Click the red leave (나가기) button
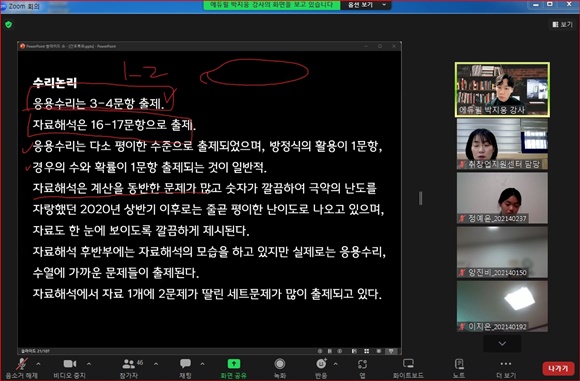Viewport: 580px width, 381px height. (x=558, y=368)
